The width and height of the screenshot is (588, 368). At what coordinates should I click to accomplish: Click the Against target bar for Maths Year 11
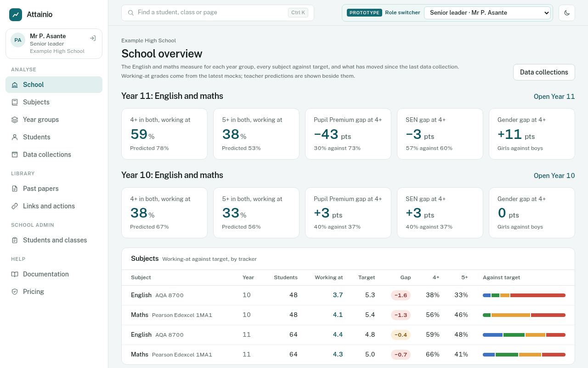(x=524, y=355)
